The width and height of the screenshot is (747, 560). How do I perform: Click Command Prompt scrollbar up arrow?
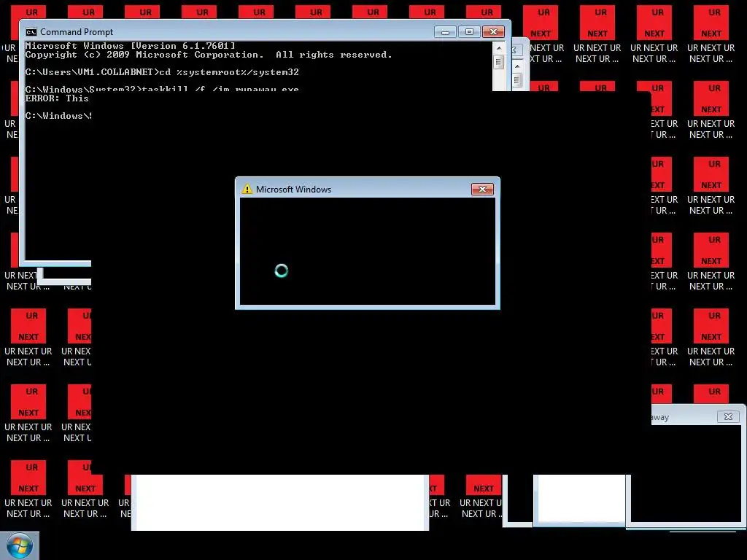[499, 48]
